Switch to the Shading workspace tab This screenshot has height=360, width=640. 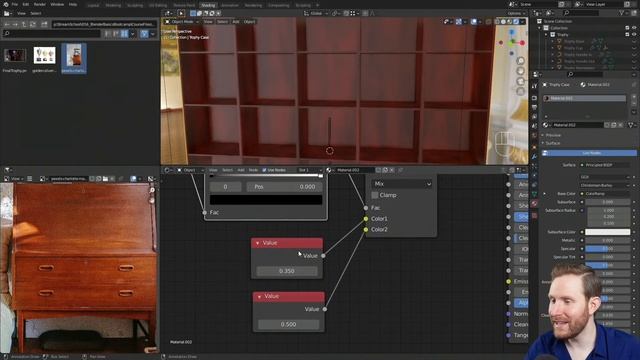[x=208, y=5]
